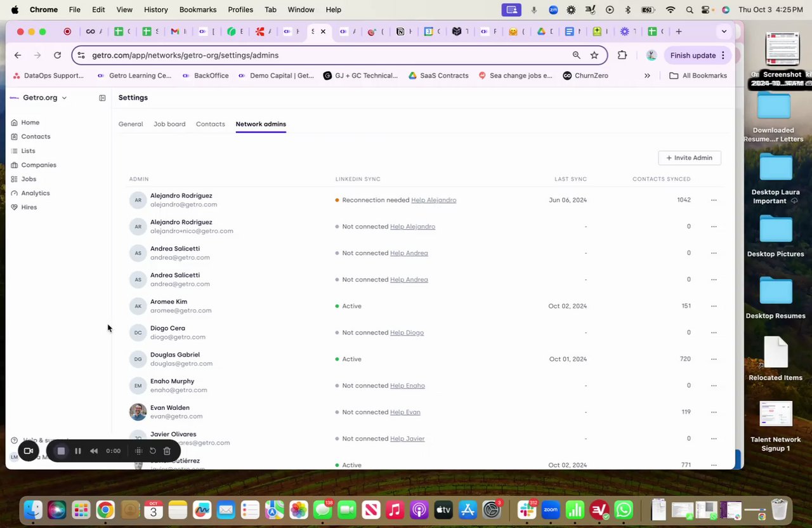The image size is (812, 528).
Task: Click the zoom magnifier icon in address bar
Action: click(x=576, y=55)
